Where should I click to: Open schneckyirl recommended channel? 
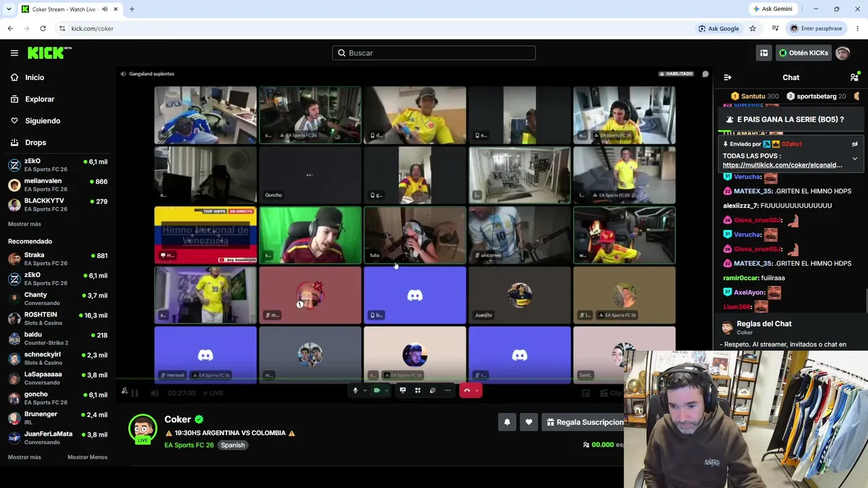click(x=58, y=359)
